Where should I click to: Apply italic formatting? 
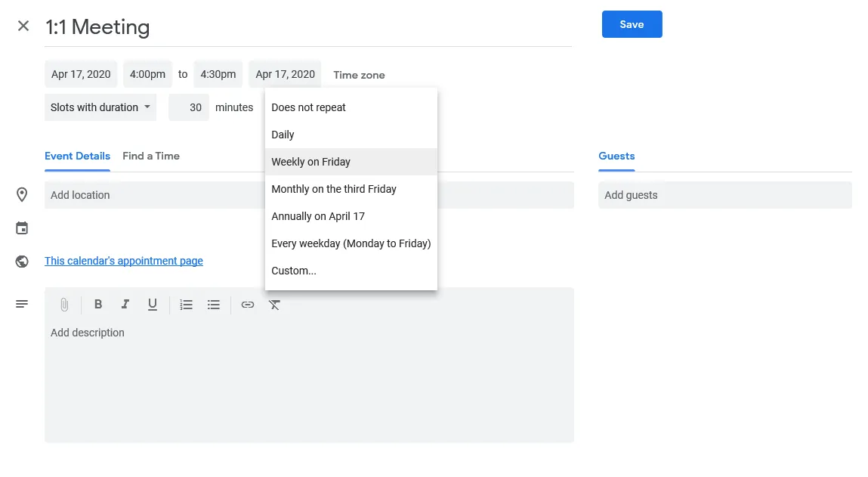click(125, 305)
